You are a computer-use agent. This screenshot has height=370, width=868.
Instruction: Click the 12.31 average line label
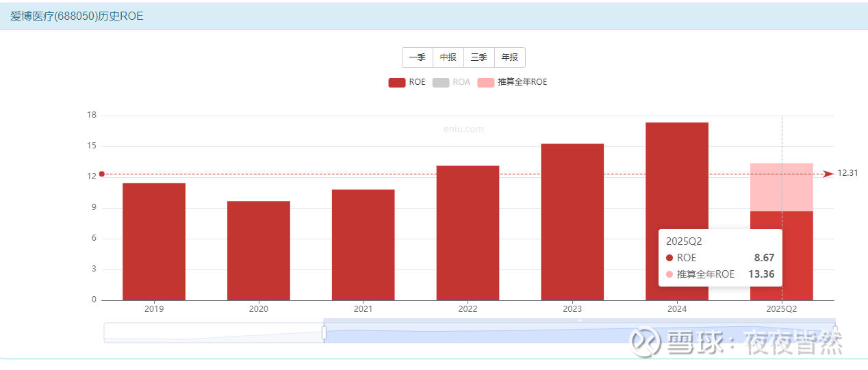point(847,174)
